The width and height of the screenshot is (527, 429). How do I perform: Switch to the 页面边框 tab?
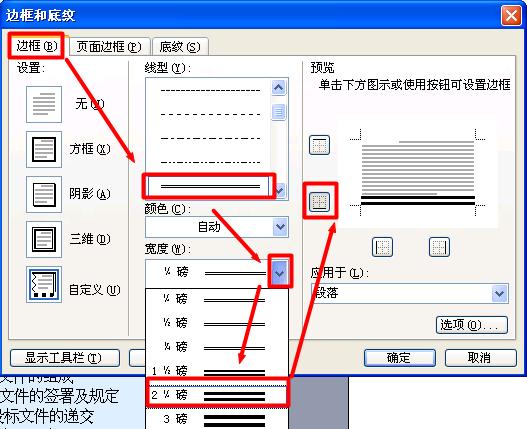(x=109, y=46)
